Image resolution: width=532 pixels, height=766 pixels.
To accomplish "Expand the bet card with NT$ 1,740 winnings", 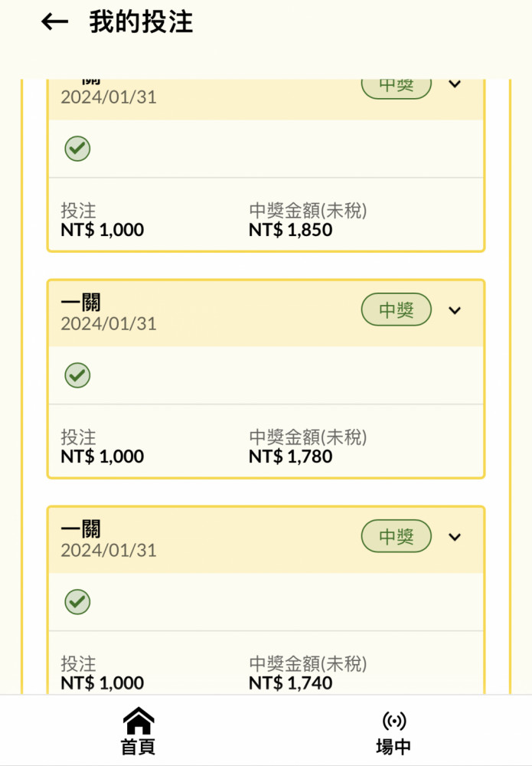I will click(455, 537).
